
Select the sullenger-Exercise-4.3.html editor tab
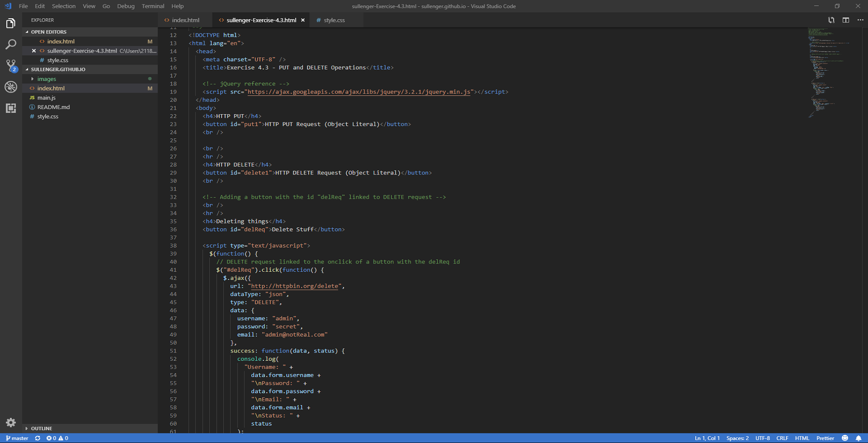(x=261, y=20)
